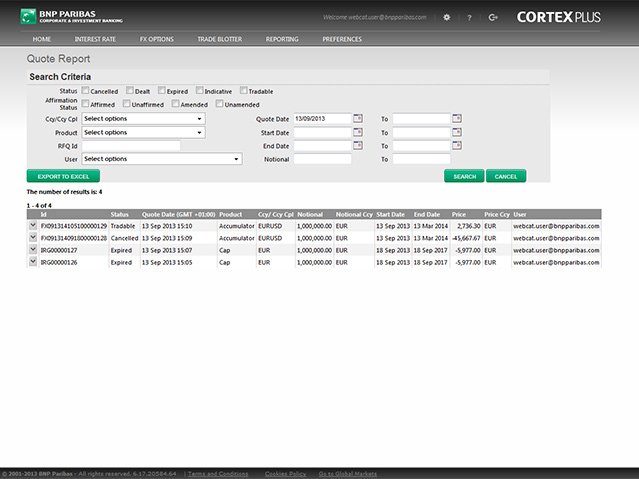The width and height of the screenshot is (639, 479).
Task: Select price cell -45,667.67
Action: (x=466, y=238)
